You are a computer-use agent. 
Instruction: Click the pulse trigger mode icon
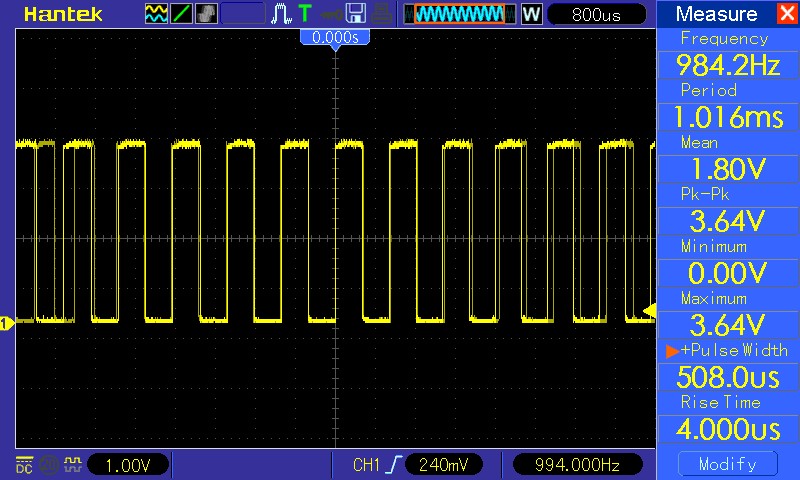(281, 14)
